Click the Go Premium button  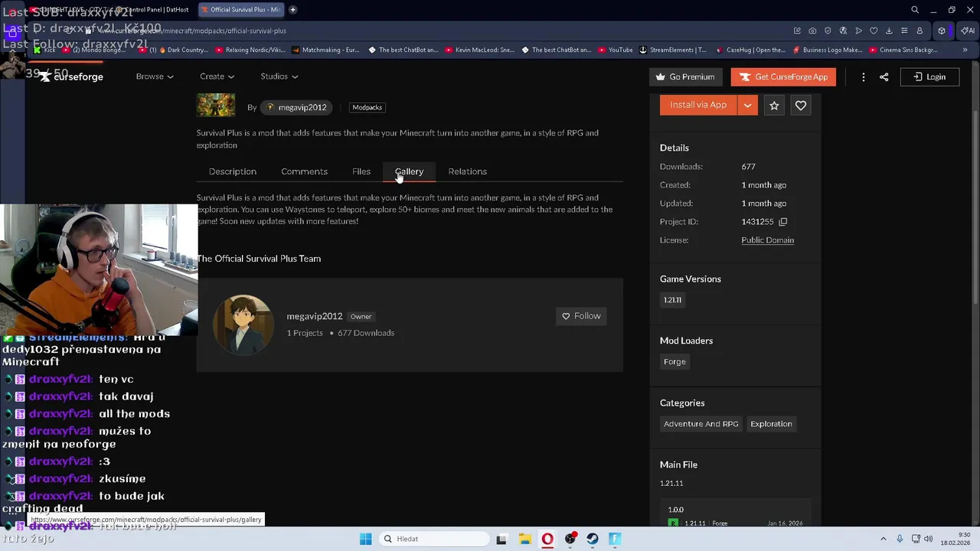685,77
